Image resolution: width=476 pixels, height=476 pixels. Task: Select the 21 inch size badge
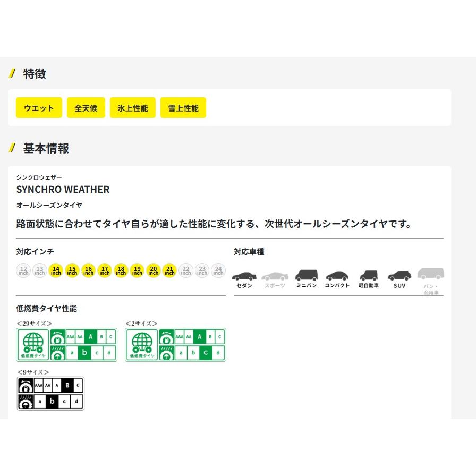pos(169,270)
